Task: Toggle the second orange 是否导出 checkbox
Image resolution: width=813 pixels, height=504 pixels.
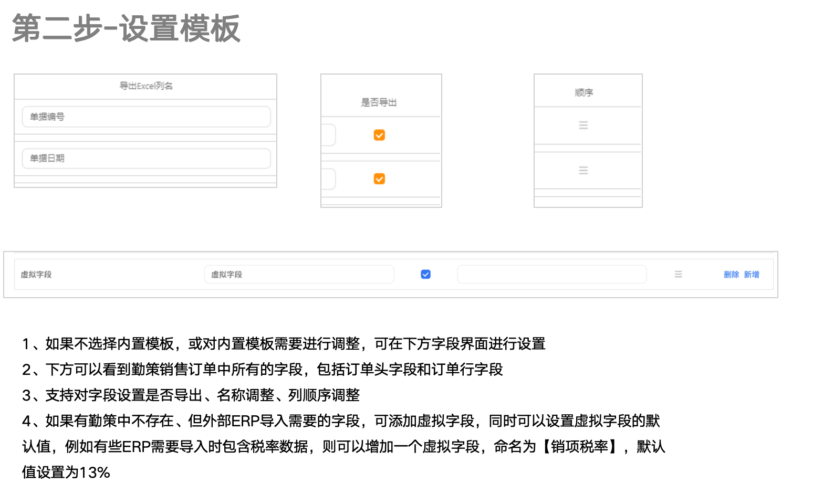Action: [379, 179]
